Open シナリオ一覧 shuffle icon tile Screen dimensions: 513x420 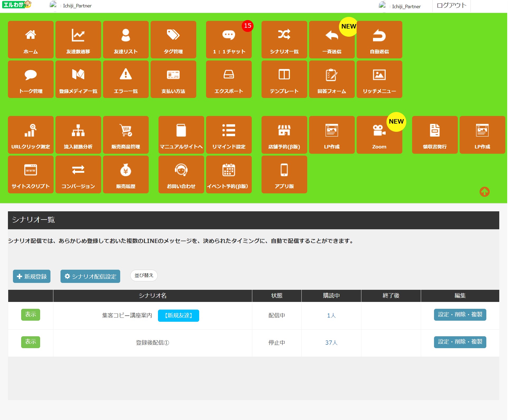(284, 40)
